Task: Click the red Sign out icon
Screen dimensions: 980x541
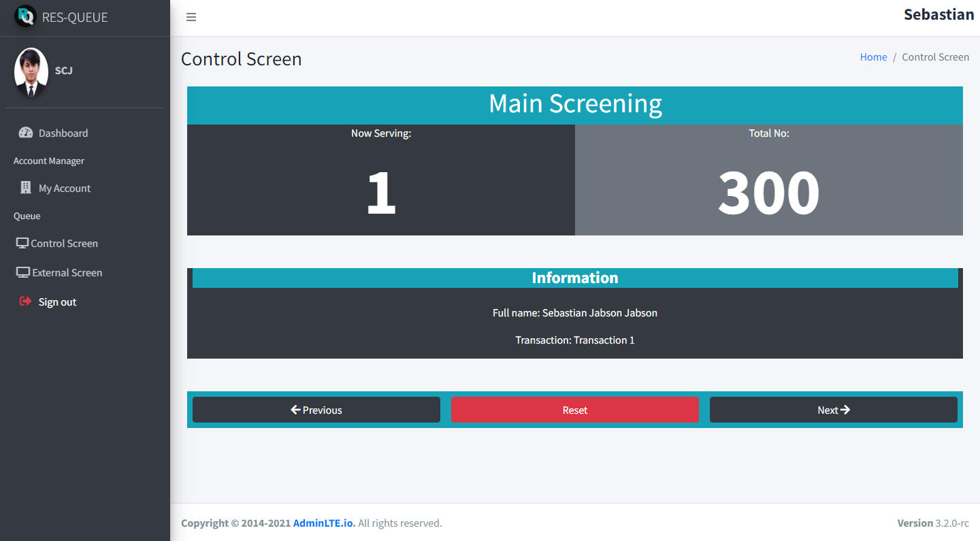Action: coord(26,301)
